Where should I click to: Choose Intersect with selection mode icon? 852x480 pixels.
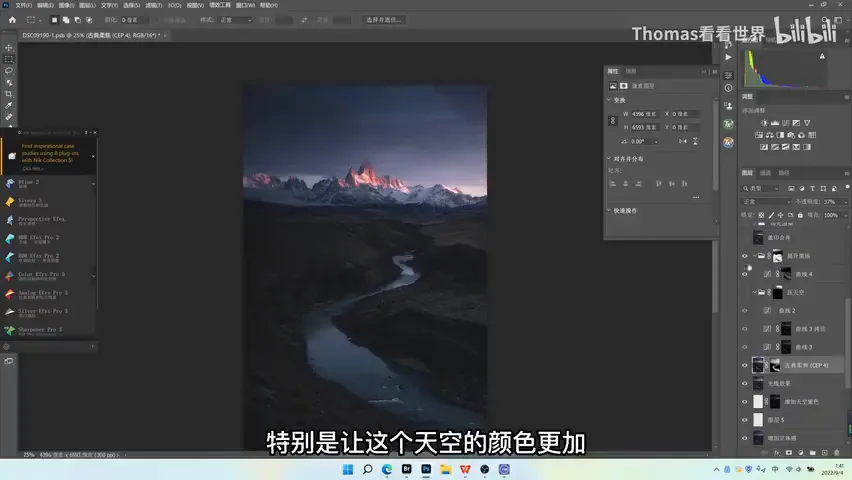pyautogui.click(x=89, y=20)
